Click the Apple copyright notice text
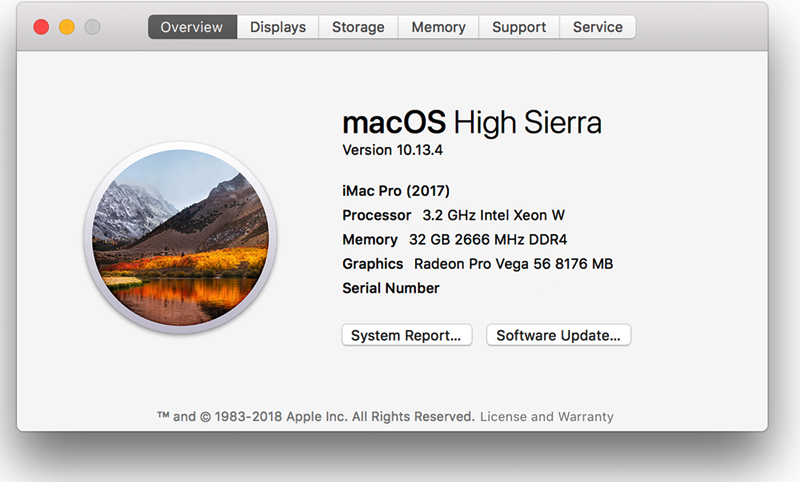800x482 pixels. [x=316, y=417]
